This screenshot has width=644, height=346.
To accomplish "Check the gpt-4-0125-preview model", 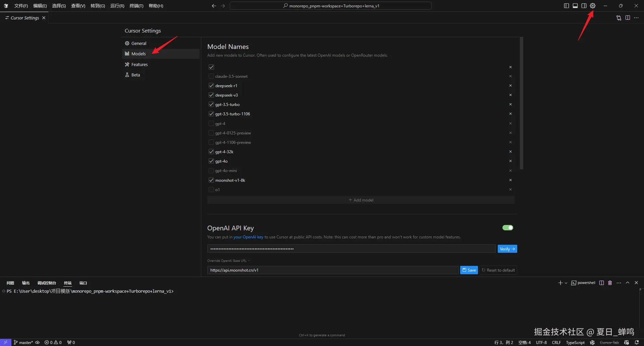I will (x=211, y=133).
